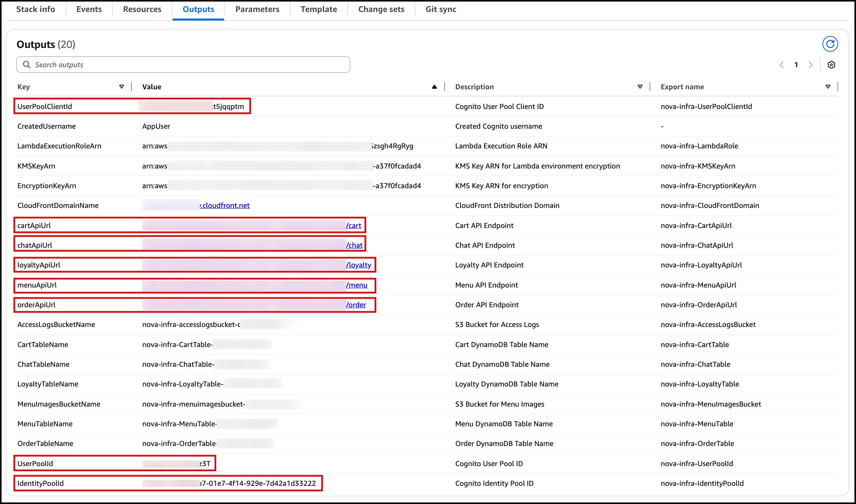Click the Search outputs field
The height and width of the screenshot is (504, 856).
189,65
